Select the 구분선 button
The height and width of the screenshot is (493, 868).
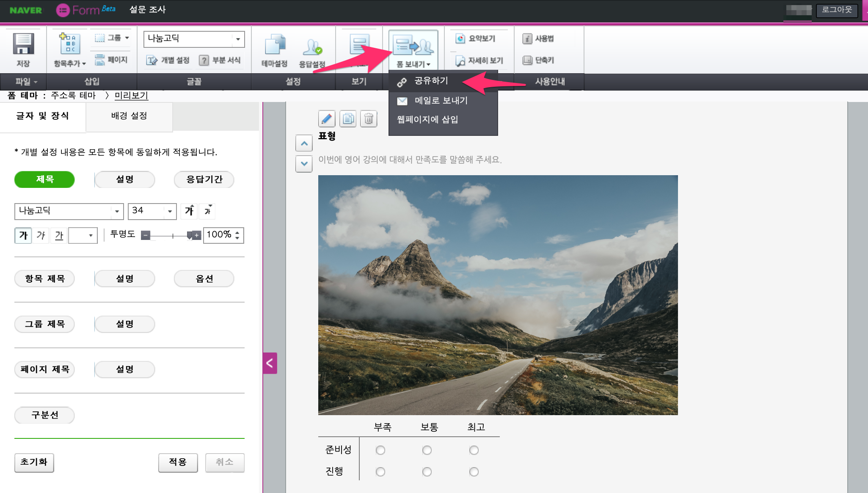[44, 415]
